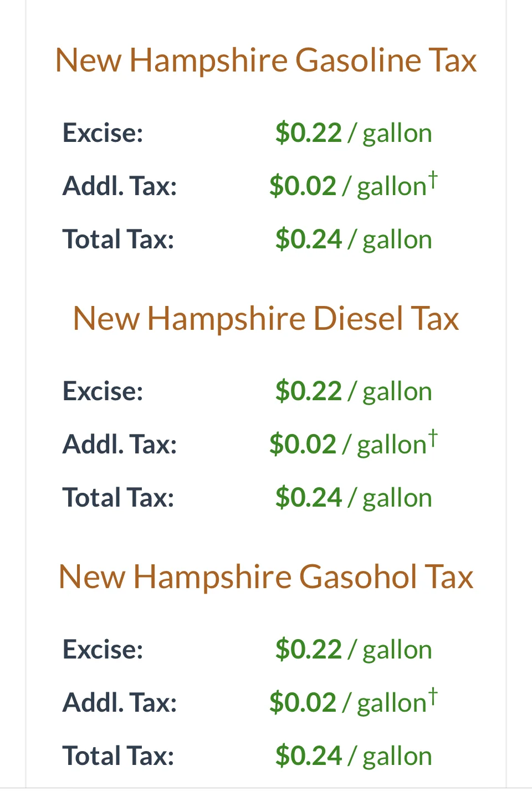Click the gasohol additional tax dagger footnote
This screenshot has width=532, height=791.
(433, 696)
